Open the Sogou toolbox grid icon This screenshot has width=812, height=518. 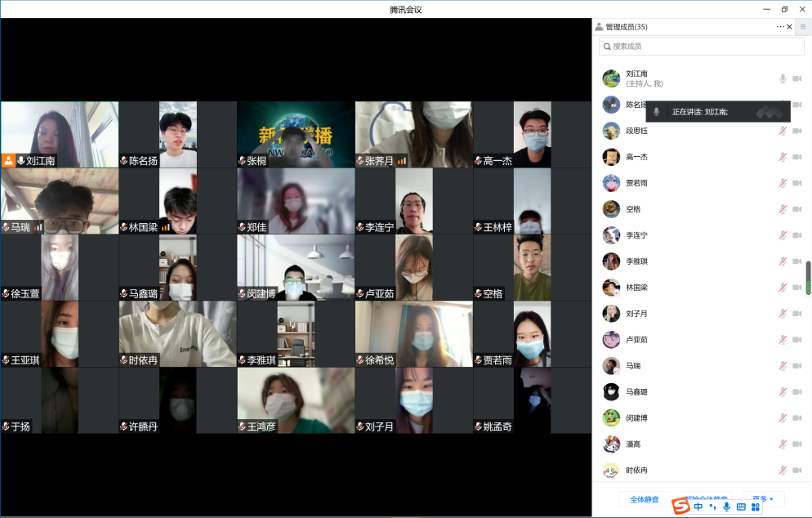pos(756,507)
